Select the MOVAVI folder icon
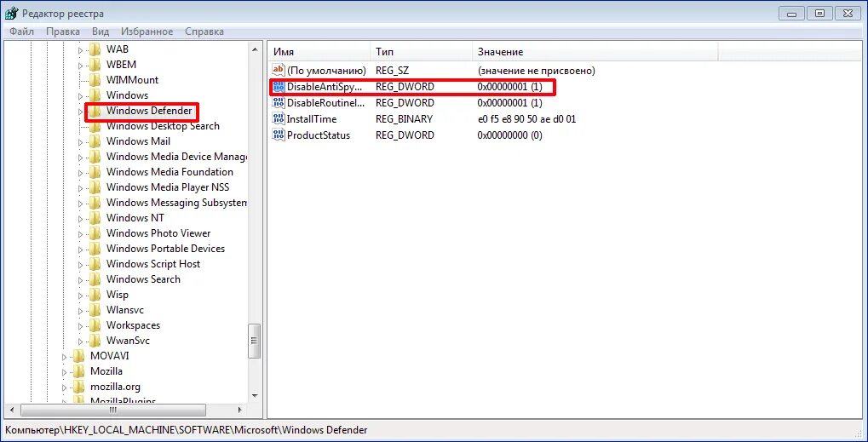The image size is (868, 442). tap(78, 356)
